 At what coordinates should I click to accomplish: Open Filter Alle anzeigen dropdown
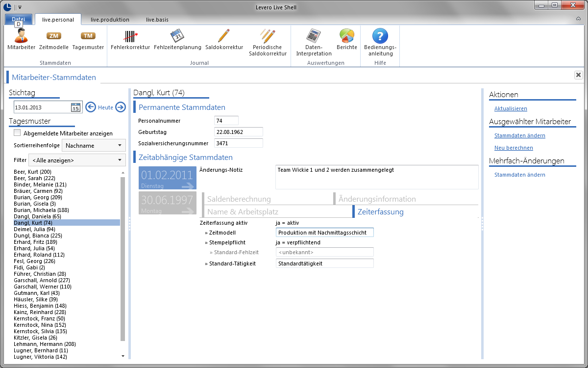point(77,160)
